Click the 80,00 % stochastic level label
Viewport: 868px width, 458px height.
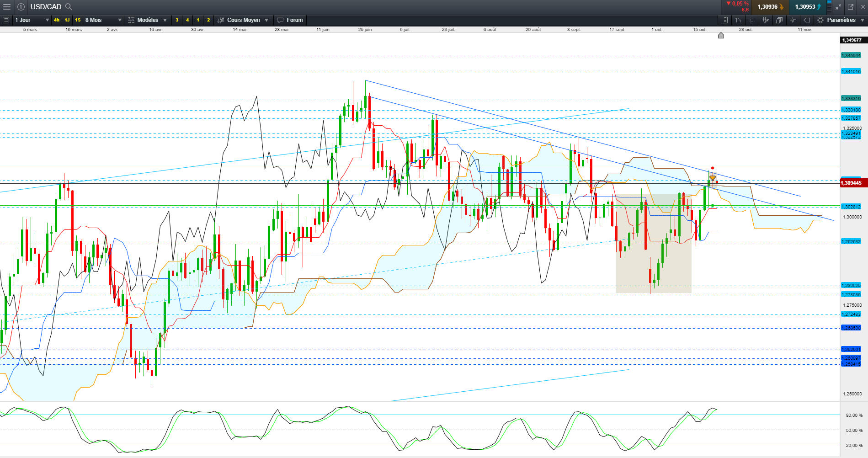[854, 415]
